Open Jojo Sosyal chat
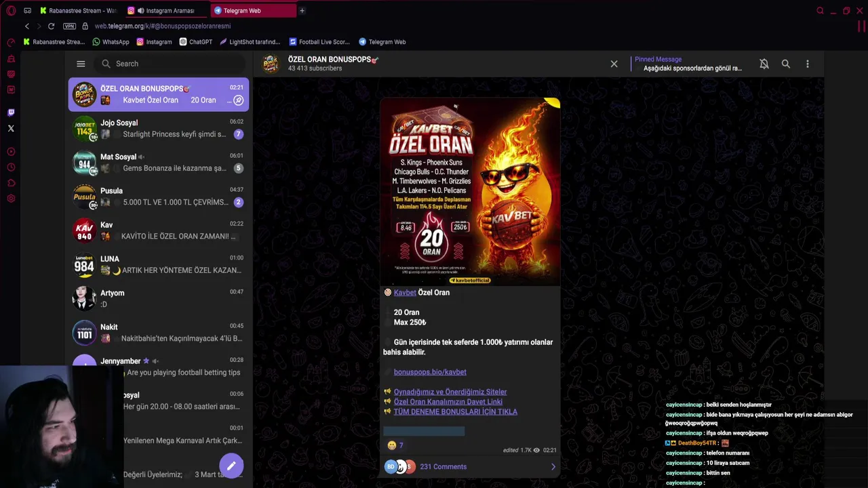868x488 pixels. click(158, 128)
